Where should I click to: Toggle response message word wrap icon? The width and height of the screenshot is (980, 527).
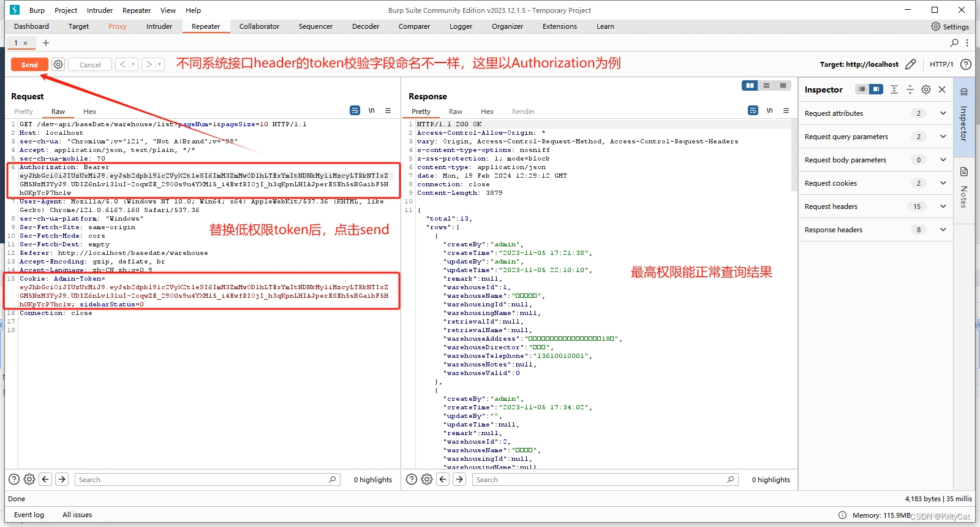(x=753, y=110)
